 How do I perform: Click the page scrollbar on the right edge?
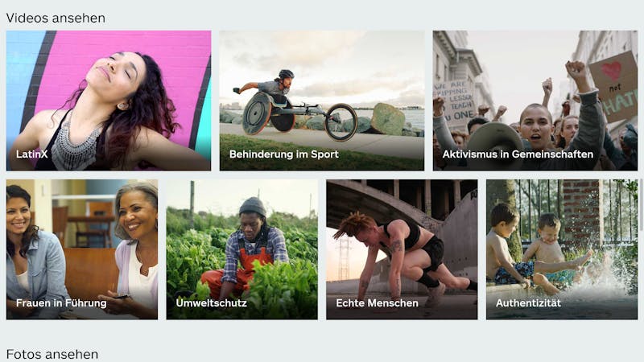pyautogui.click(x=641, y=205)
